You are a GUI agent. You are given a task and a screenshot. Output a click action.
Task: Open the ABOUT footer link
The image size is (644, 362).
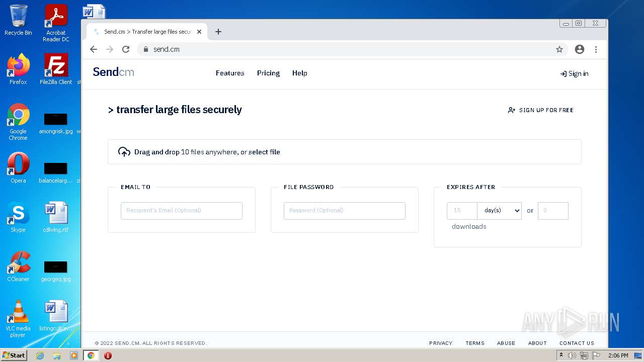(x=537, y=343)
